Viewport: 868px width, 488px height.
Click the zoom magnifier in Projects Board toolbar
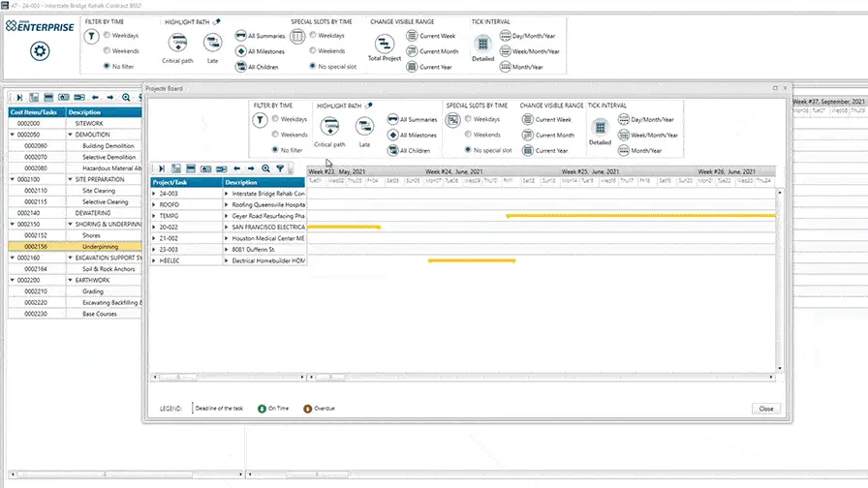coord(264,168)
